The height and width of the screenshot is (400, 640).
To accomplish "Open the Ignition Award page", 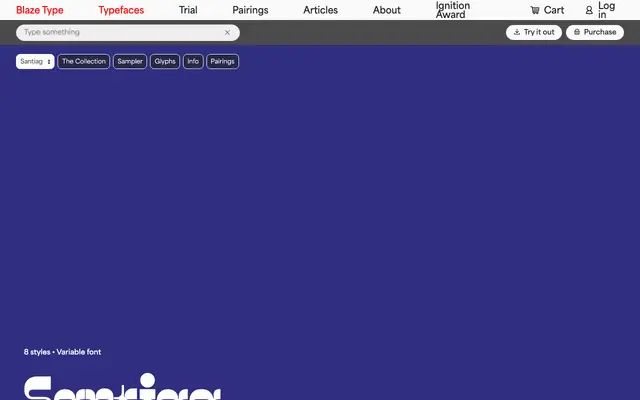I will (453, 10).
